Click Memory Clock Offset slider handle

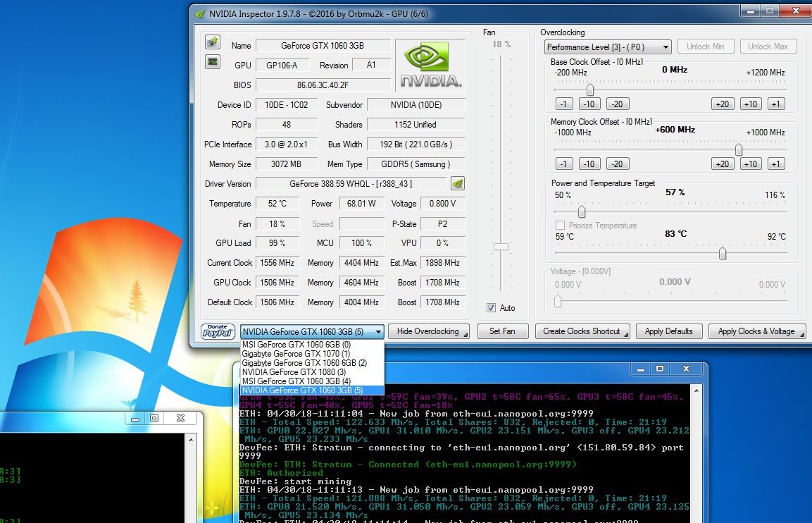pyautogui.click(x=739, y=150)
